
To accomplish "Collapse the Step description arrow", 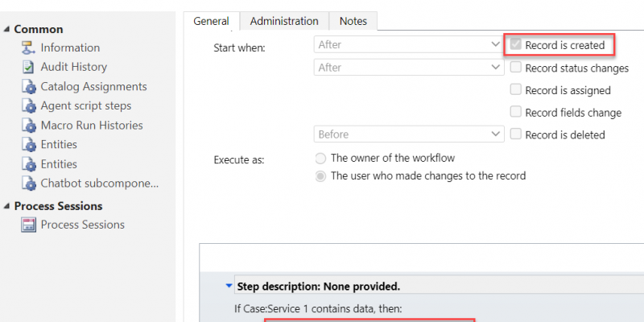I will (x=229, y=287).
